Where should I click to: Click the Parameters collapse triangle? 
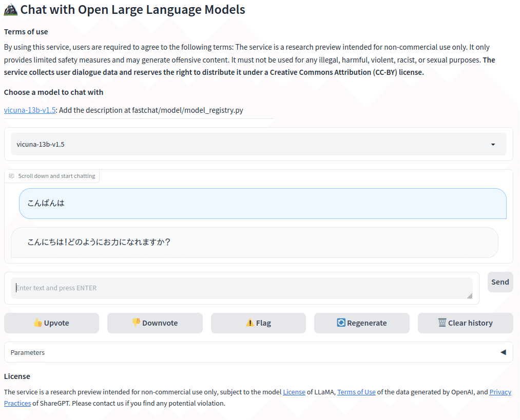point(503,352)
